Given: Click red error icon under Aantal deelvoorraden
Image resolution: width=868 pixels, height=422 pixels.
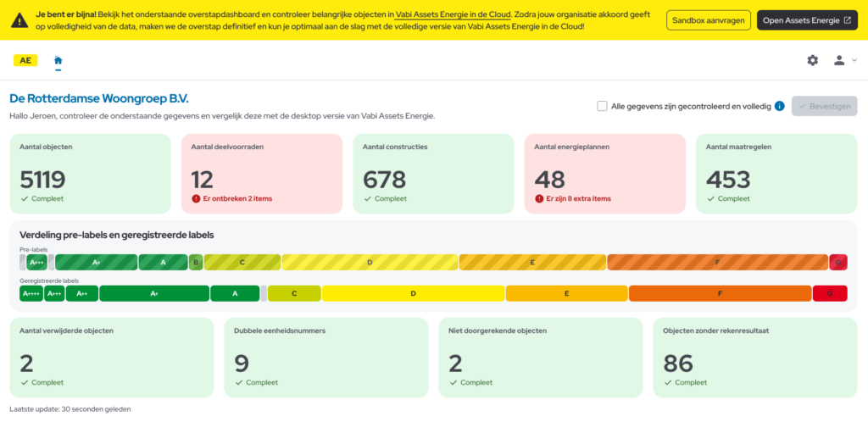Looking at the screenshot, I should (196, 198).
